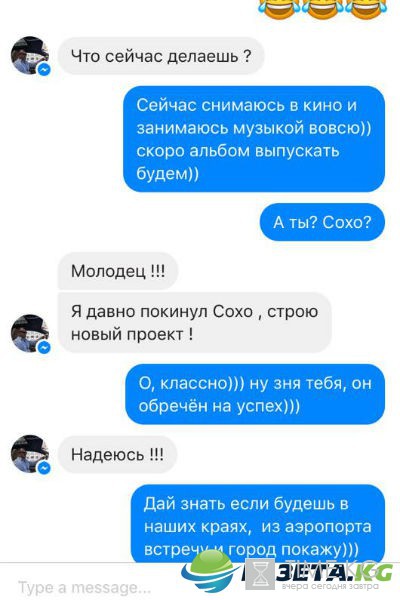Screen dimensions: 400x600
Task: Select the 'Дай знать если будешь' message bubble
Action: click(x=258, y=523)
